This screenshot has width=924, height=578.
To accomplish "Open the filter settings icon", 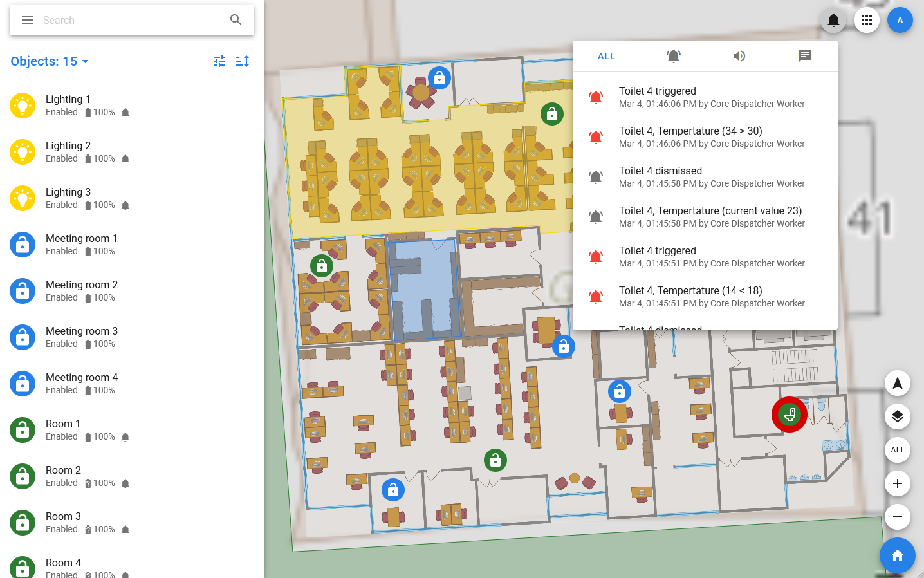I will (x=219, y=61).
